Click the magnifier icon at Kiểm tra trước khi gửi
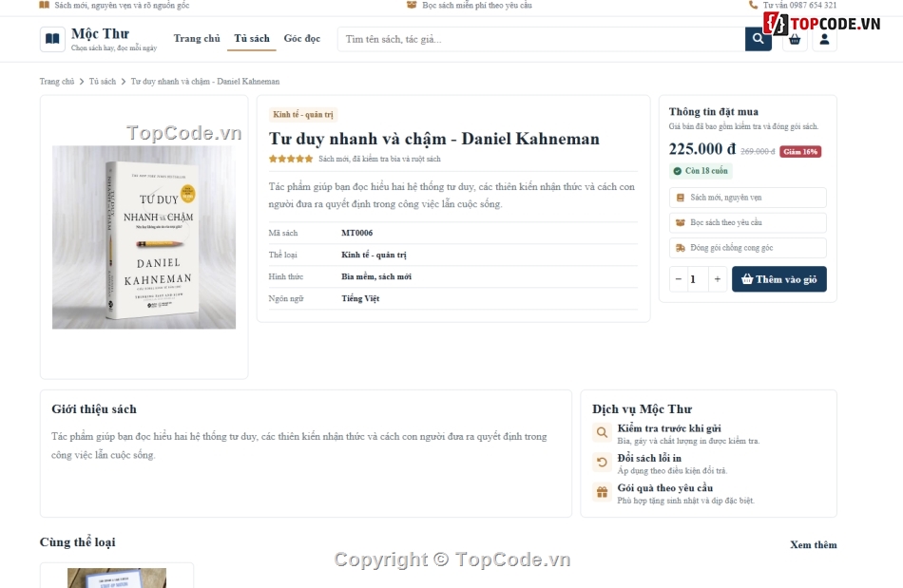Screen dimensions: 903x588 pos(602,432)
